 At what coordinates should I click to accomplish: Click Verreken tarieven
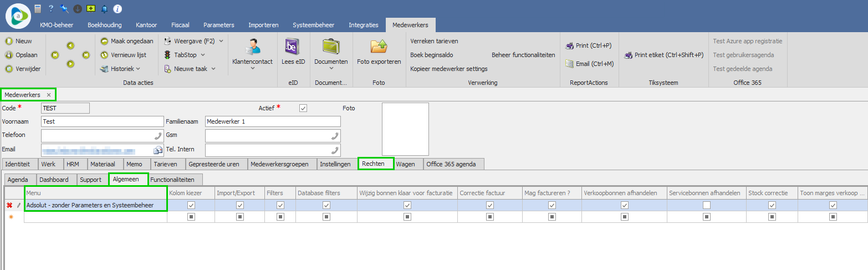click(x=434, y=41)
